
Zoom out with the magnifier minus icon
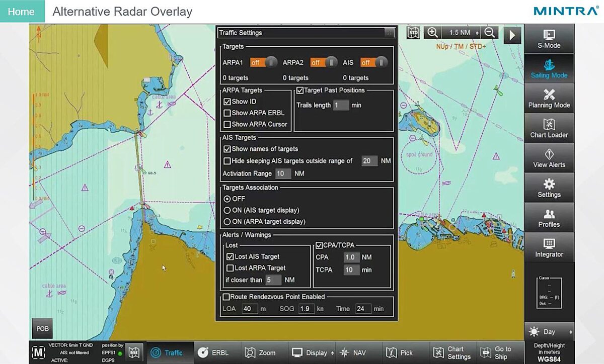(x=489, y=33)
